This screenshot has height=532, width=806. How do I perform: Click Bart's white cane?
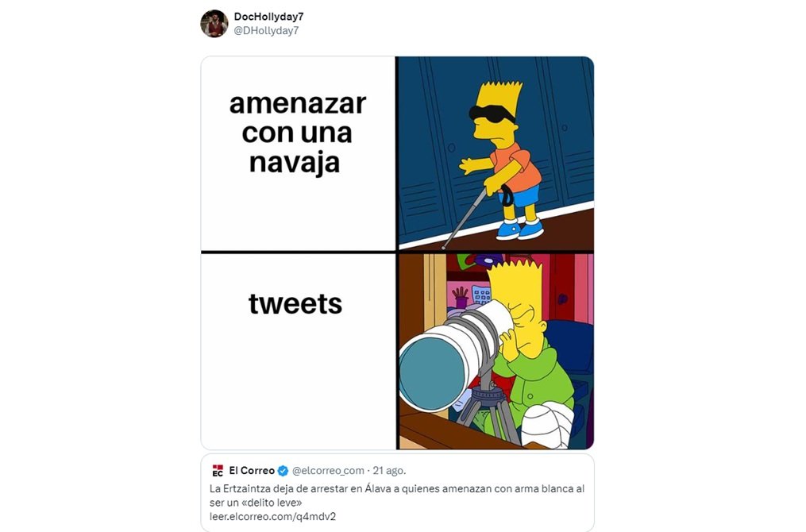click(465, 218)
